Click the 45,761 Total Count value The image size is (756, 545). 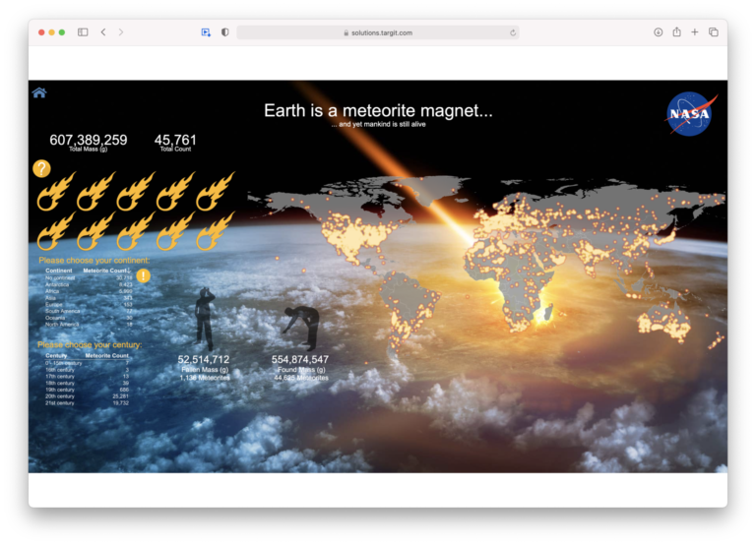pos(175,140)
